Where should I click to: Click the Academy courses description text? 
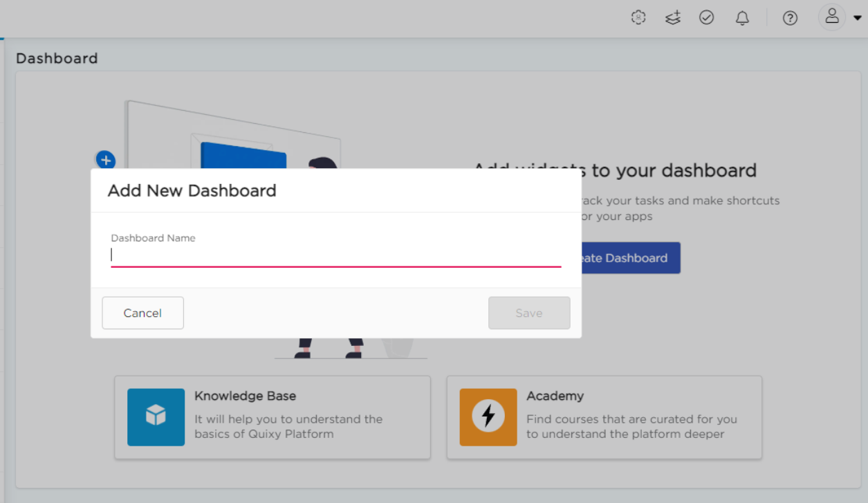tap(631, 427)
